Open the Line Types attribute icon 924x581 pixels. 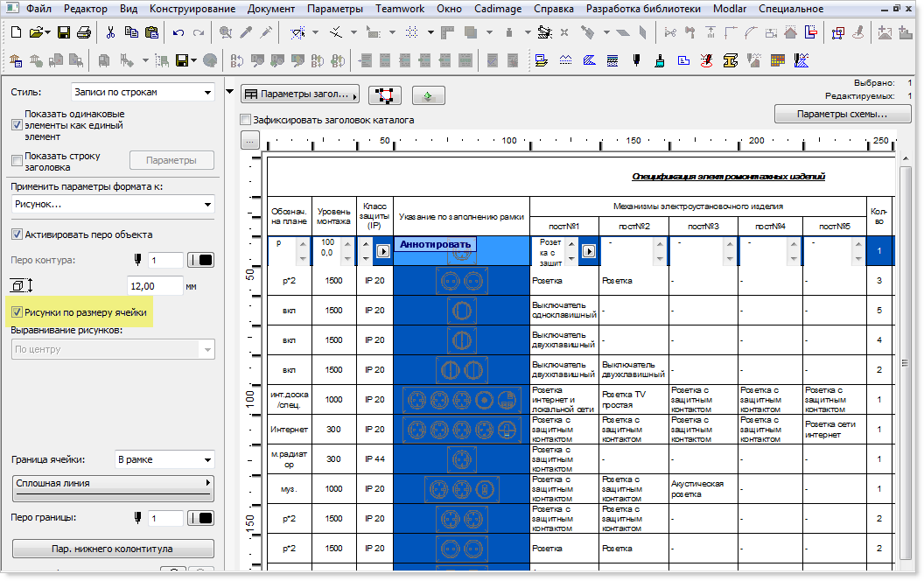coord(566,60)
